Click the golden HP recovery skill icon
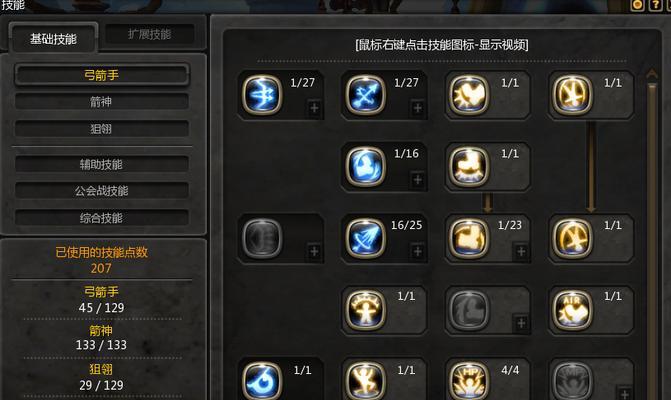The image size is (671, 400). (x=469, y=381)
